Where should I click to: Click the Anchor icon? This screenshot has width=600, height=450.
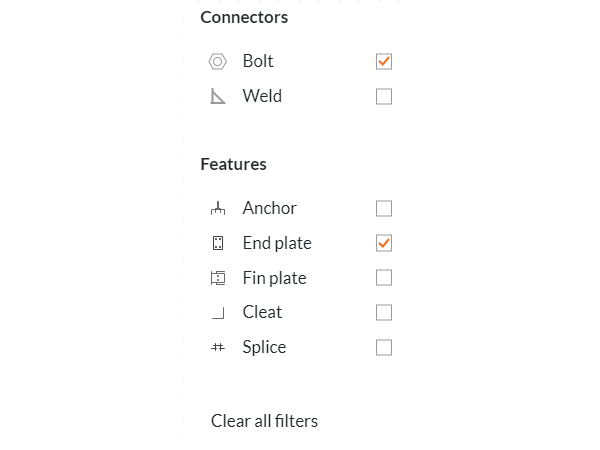(x=218, y=209)
